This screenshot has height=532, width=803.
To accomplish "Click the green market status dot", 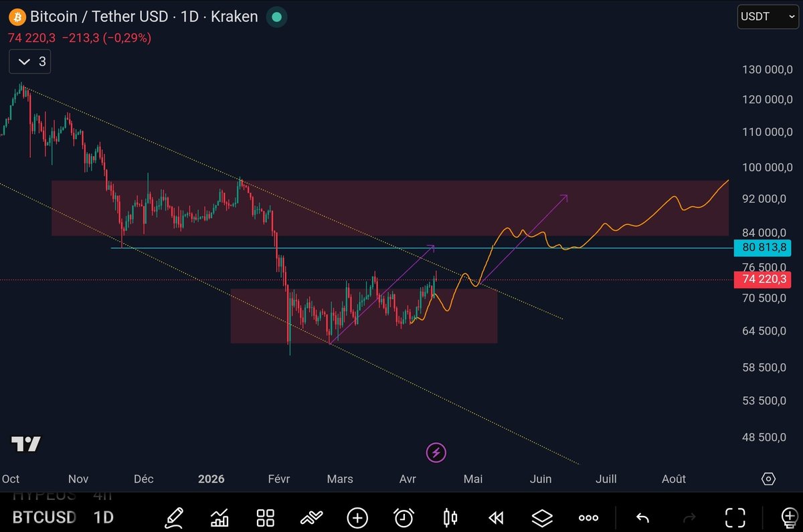I will click(x=276, y=17).
